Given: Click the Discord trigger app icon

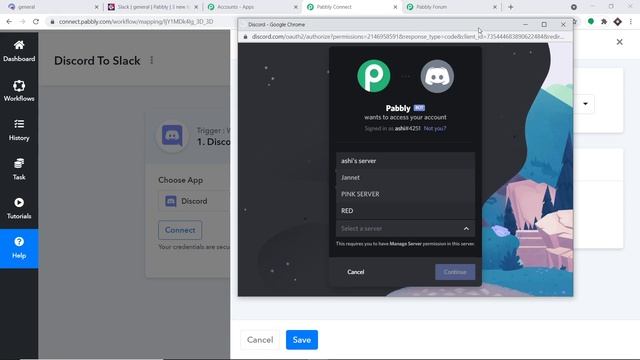Looking at the screenshot, I should tap(172, 136).
